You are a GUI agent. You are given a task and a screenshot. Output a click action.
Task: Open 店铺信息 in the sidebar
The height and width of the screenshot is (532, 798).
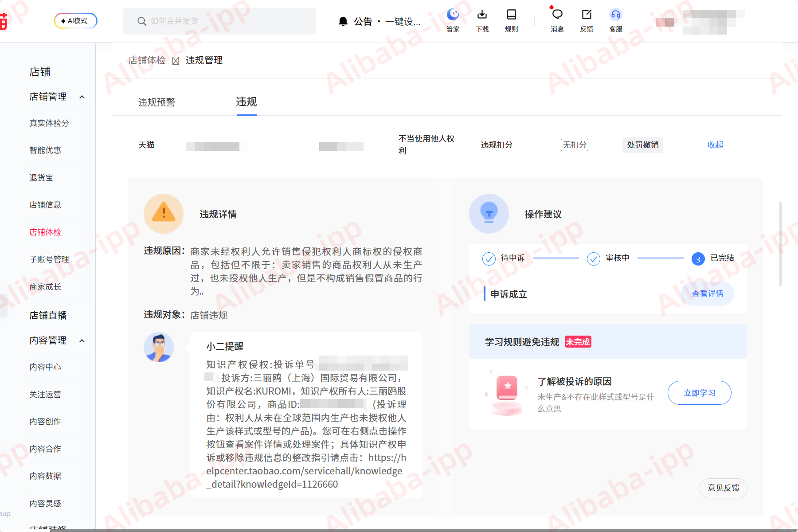point(45,204)
